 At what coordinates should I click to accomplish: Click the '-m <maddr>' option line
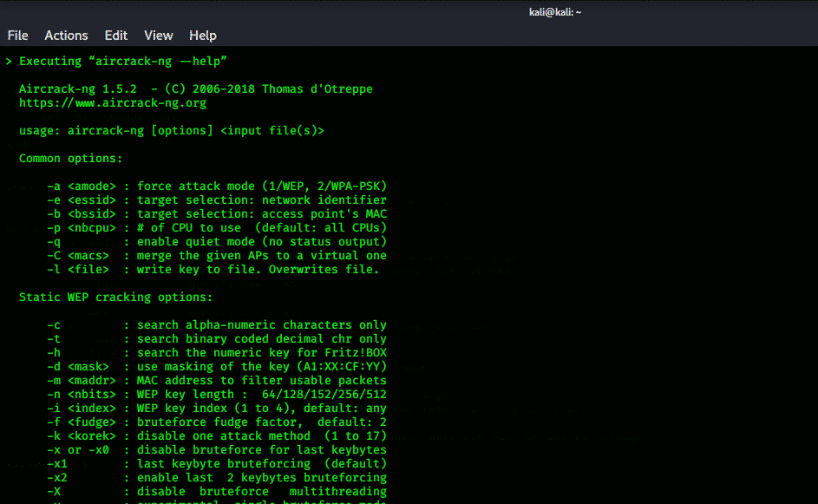(217, 380)
